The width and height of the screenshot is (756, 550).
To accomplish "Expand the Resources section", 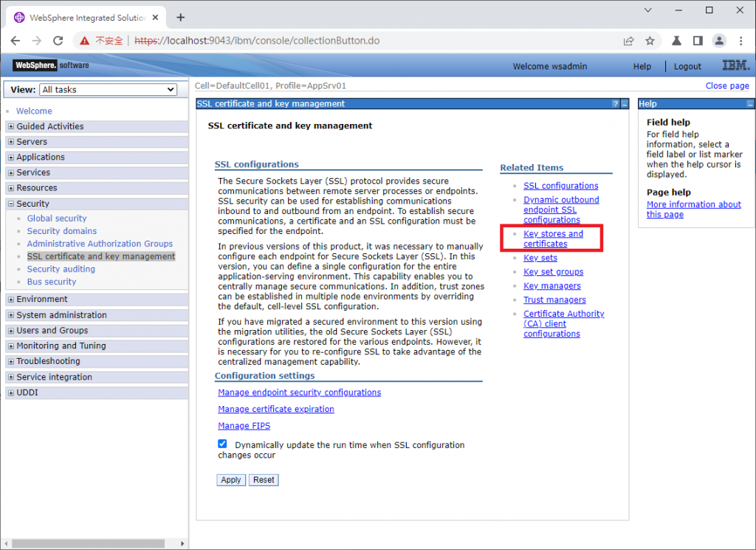I will pos(11,188).
